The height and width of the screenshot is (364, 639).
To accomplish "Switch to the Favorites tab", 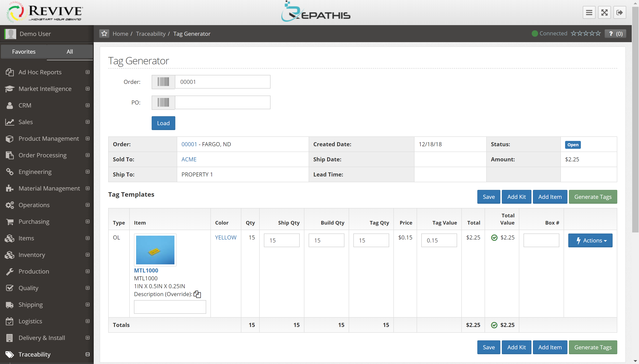I will coord(24,52).
